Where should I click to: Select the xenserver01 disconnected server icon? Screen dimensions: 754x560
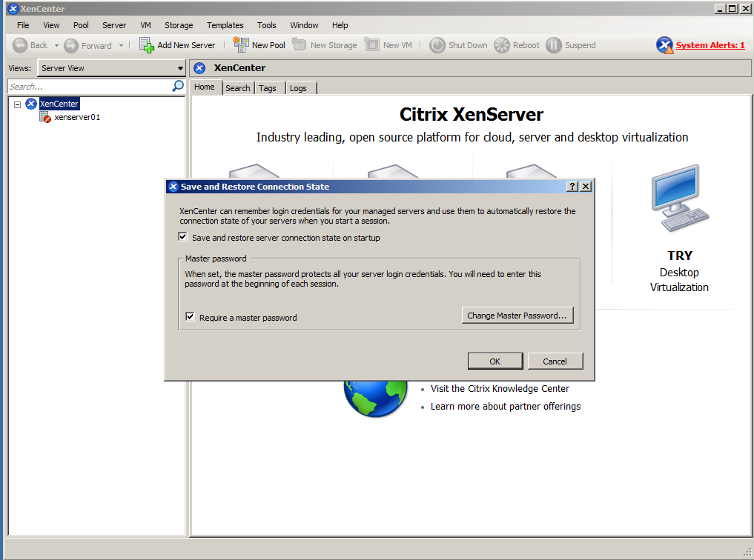coord(45,117)
